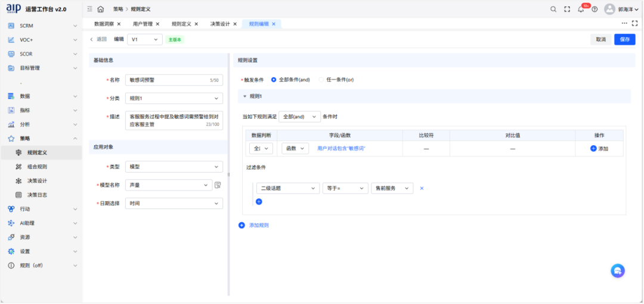Open the V1 version dropdown

point(145,39)
